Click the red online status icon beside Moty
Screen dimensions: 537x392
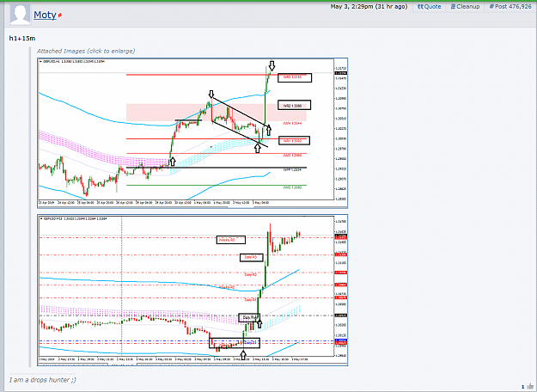tap(60, 15)
